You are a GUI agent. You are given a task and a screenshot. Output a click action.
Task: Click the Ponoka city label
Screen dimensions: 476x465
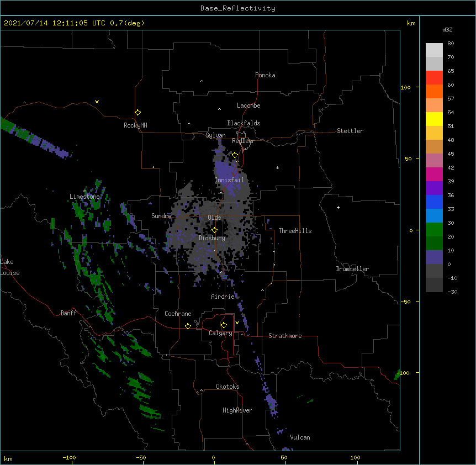coord(265,75)
